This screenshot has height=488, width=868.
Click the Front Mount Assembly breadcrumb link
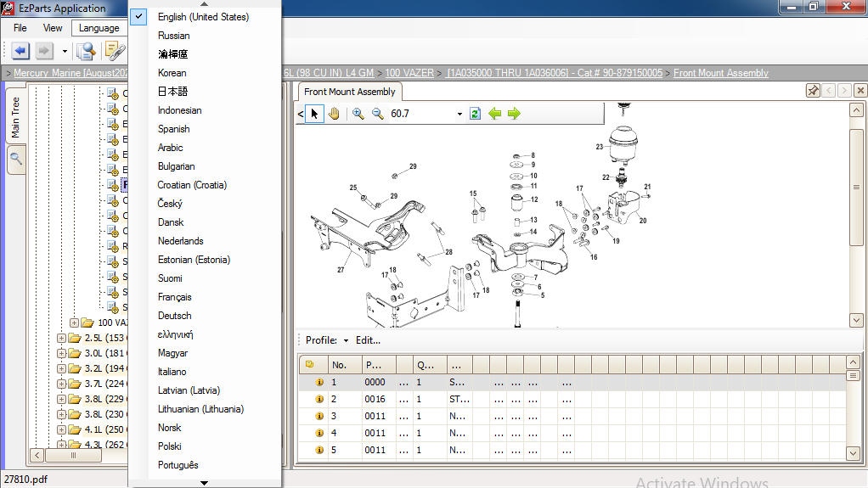(721, 73)
